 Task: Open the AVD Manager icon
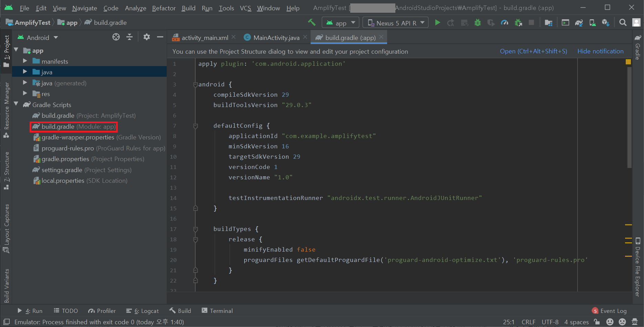coord(592,23)
